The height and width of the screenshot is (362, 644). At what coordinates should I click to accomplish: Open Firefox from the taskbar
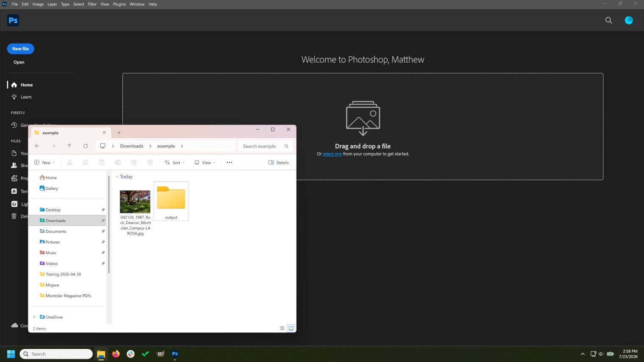tap(116, 354)
